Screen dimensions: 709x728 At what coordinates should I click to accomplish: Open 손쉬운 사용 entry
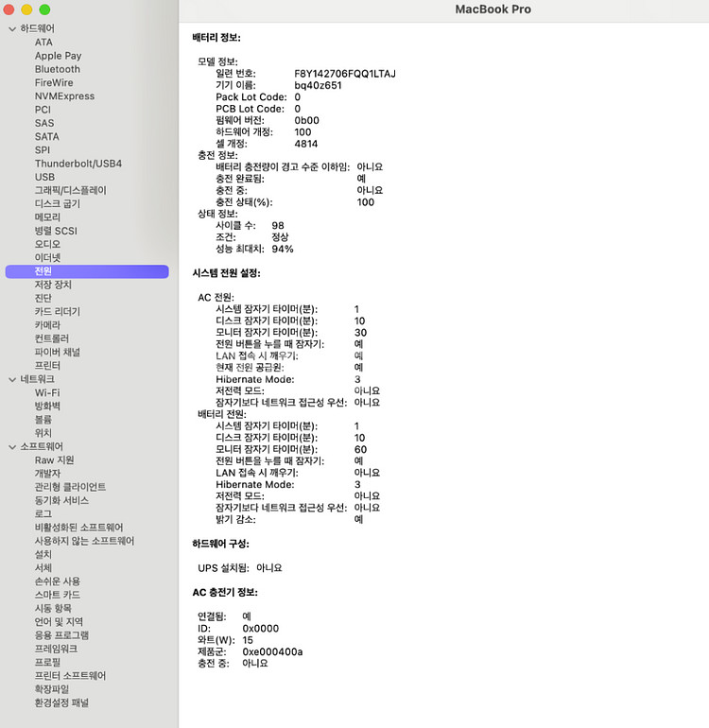coord(58,581)
